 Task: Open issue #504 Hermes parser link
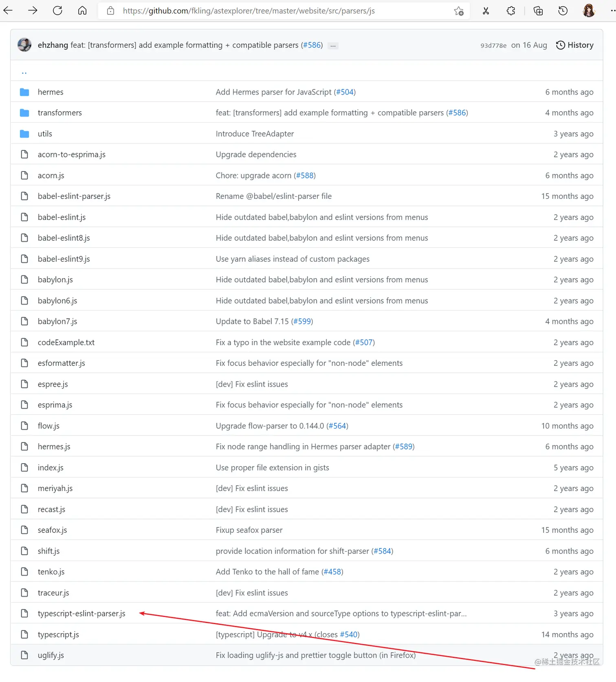pyautogui.click(x=345, y=92)
